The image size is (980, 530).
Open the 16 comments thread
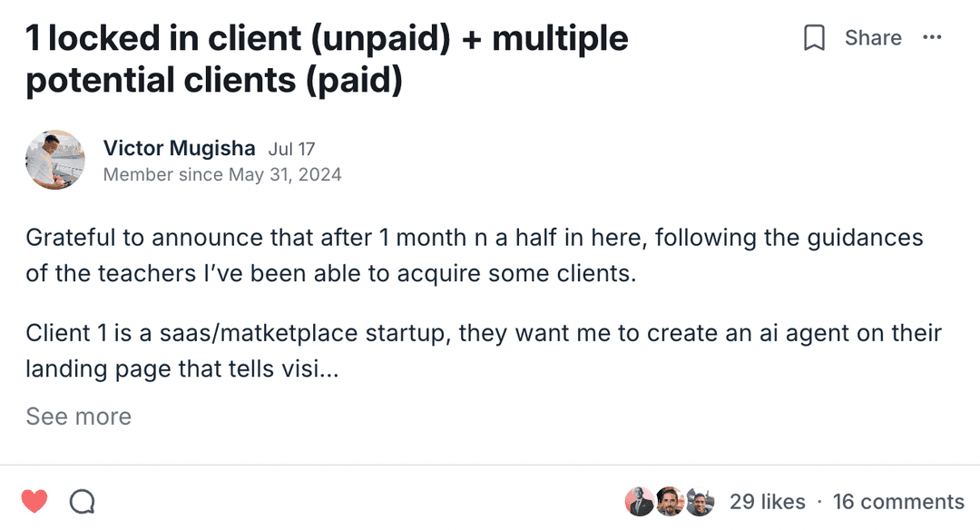898,502
